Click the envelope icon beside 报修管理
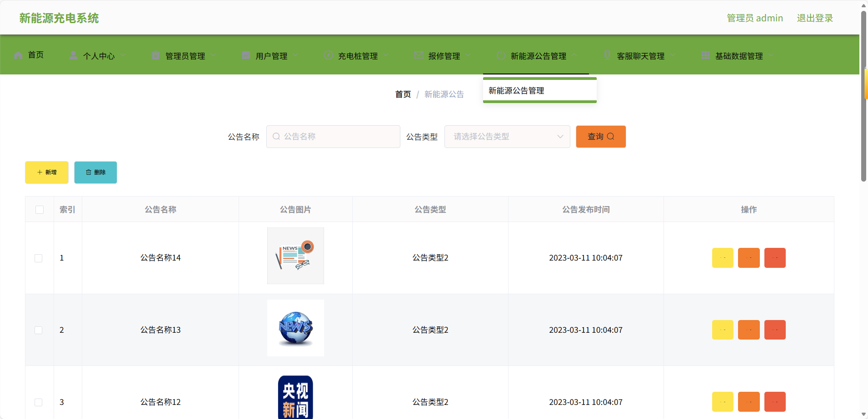This screenshot has height=419, width=868. (x=419, y=55)
